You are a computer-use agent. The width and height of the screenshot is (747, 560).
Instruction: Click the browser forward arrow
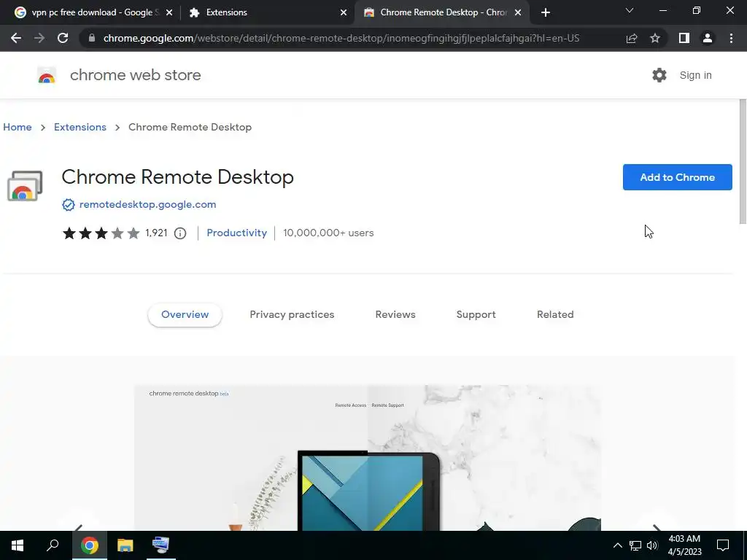[39, 38]
